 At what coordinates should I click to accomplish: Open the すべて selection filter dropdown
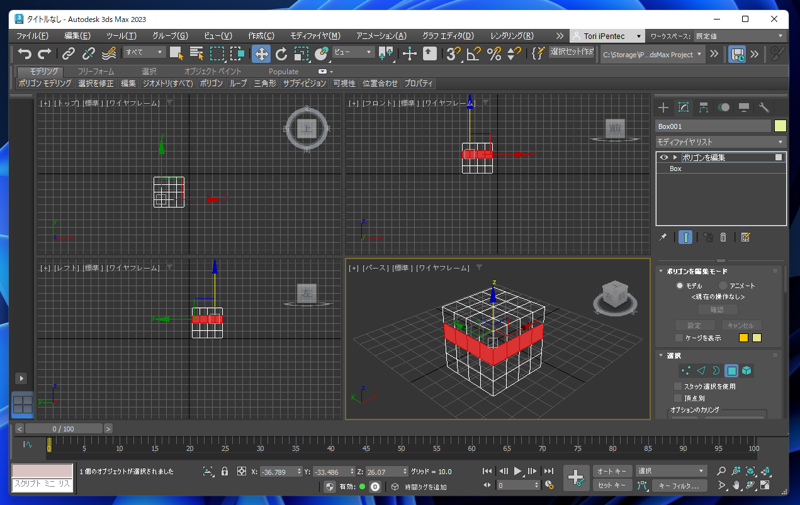144,52
